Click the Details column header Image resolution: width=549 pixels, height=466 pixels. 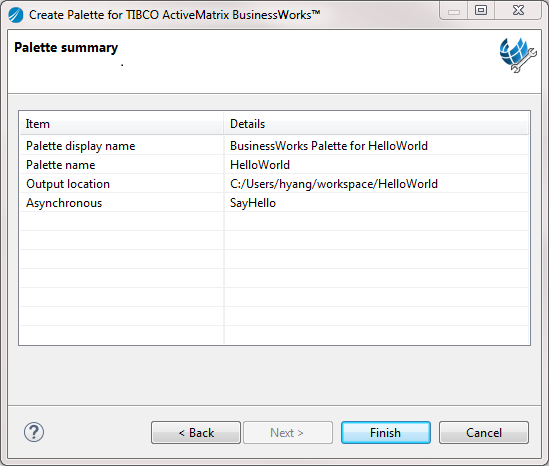point(376,124)
